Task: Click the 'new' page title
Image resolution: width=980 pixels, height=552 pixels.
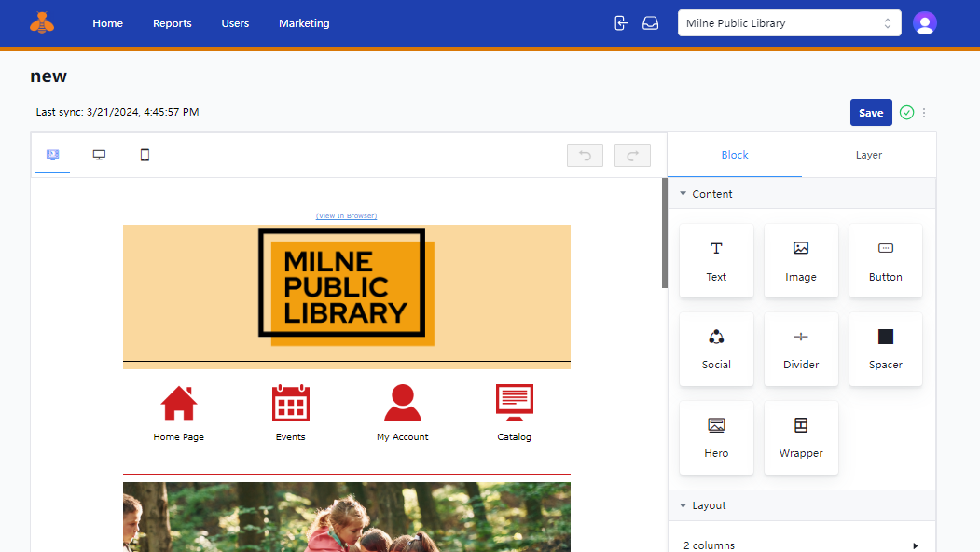Action: pyautogui.click(x=48, y=76)
